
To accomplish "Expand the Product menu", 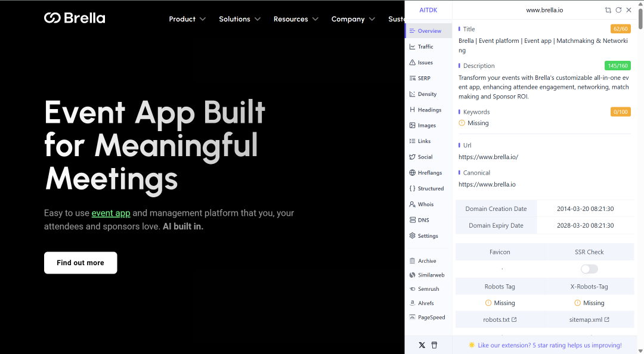I will (187, 19).
